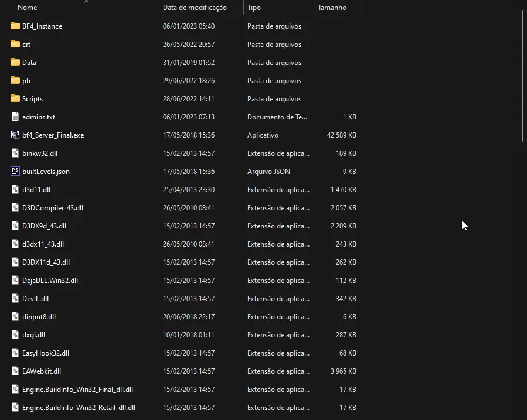The height and width of the screenshot is (420, 527).
Task: Click the Engine.BuildInfo_Win32_Retail_dll.dll file icon
Action: point(15,407)
